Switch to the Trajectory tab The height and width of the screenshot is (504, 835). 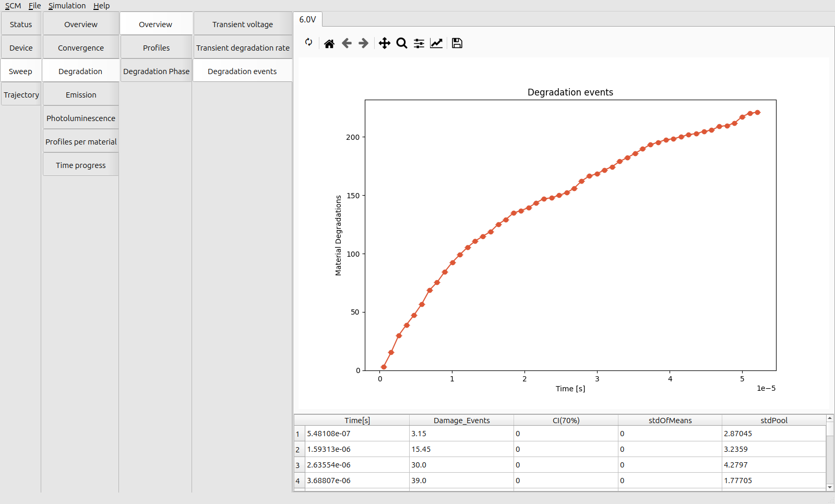point(21,95)
